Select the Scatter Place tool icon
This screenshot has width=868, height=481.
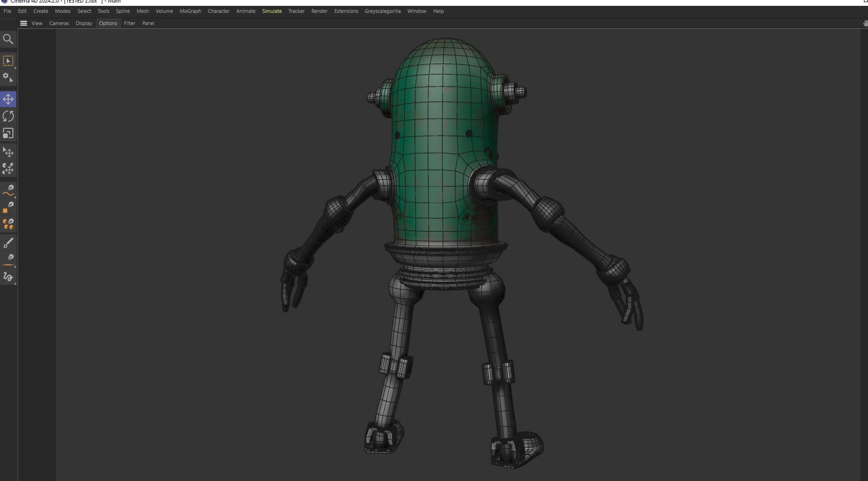point(8,169)
